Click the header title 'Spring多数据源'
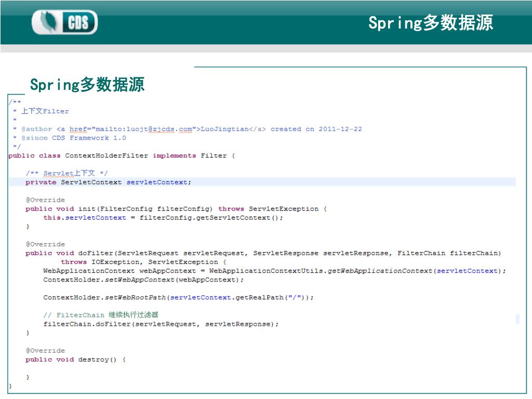Viewport: 532px width, 399px height. coord(431,23)
